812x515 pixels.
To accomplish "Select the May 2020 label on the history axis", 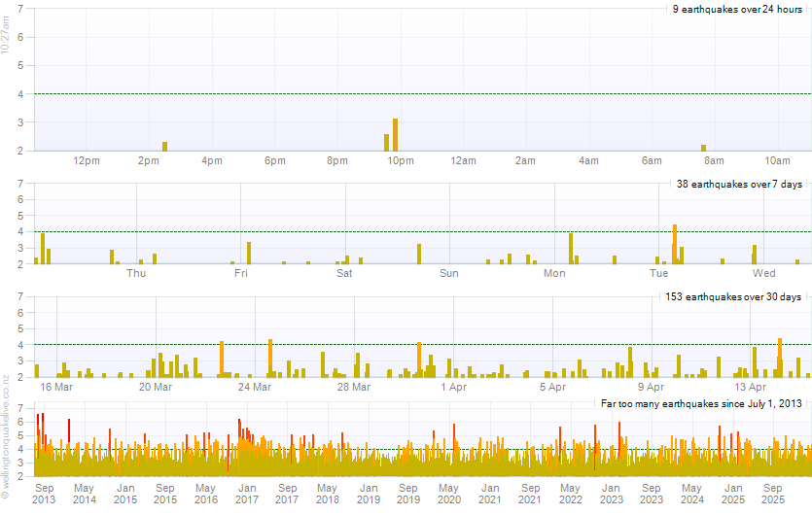I will pos(448,494).
